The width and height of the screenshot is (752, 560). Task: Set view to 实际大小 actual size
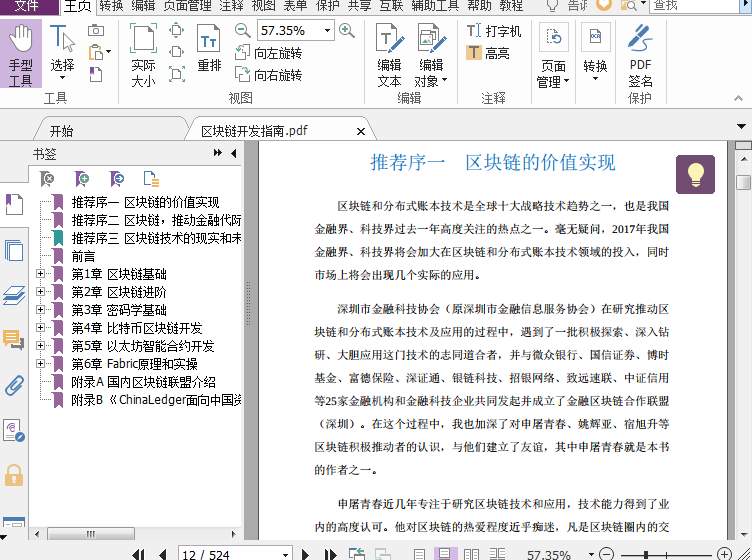[143, 55]
